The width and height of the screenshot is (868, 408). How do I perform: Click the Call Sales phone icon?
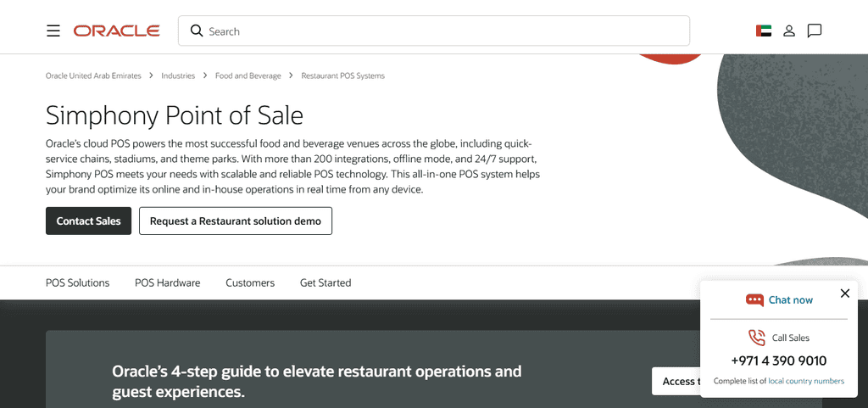[757, 338]
